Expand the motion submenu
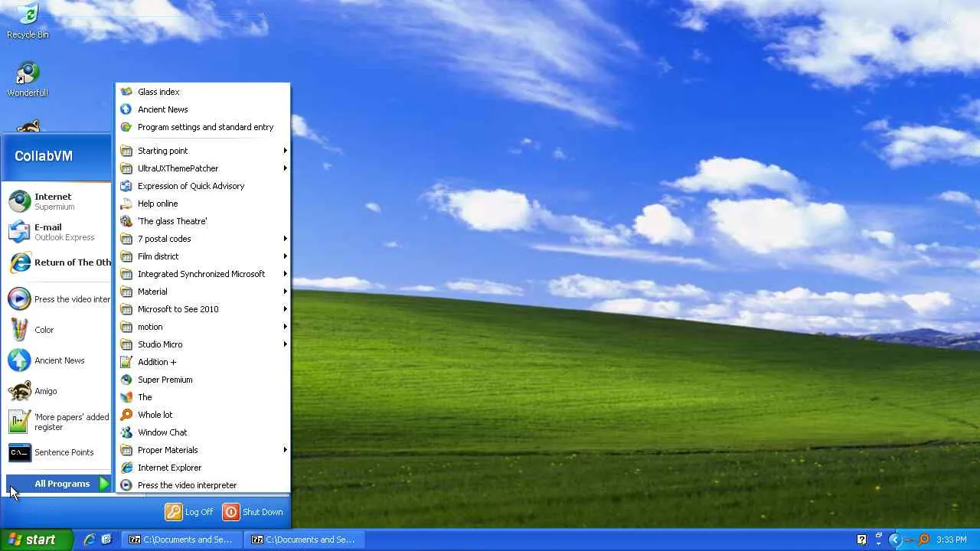 (x=203, y=327)
